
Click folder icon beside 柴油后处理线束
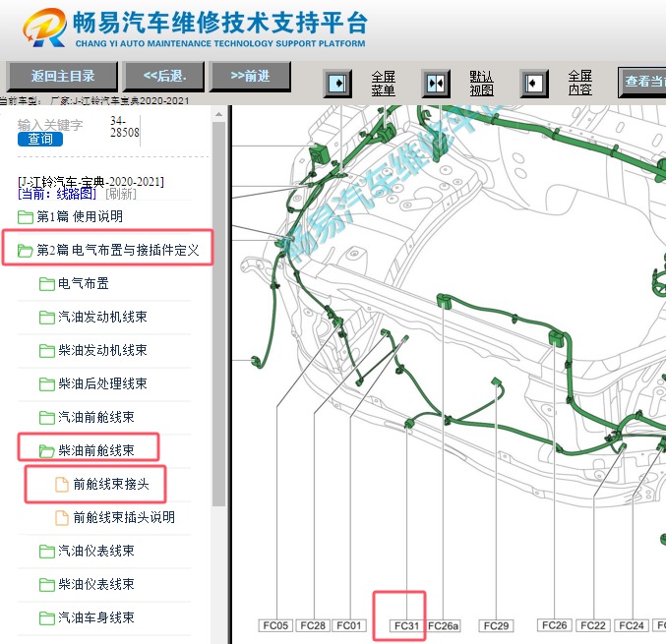pos(46,384)
